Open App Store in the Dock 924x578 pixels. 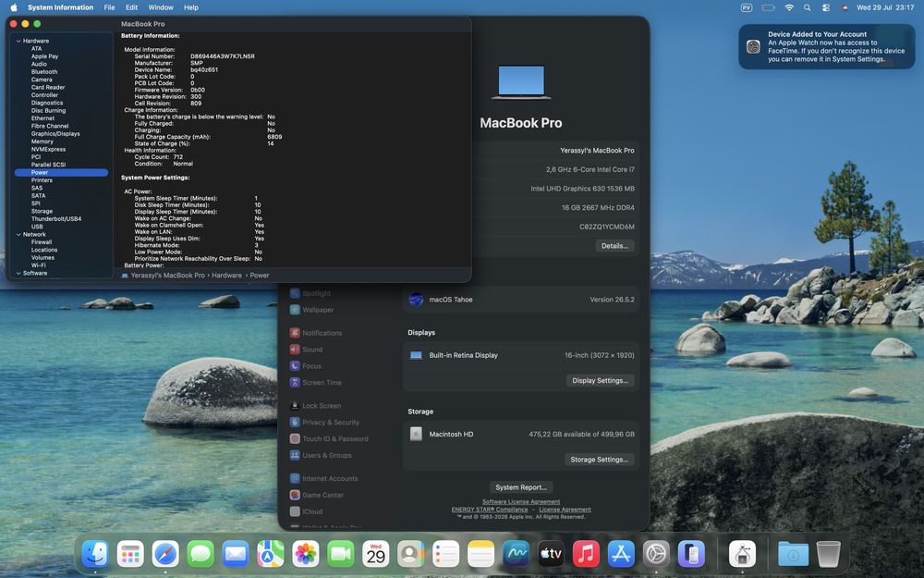[x=621, y=554]
